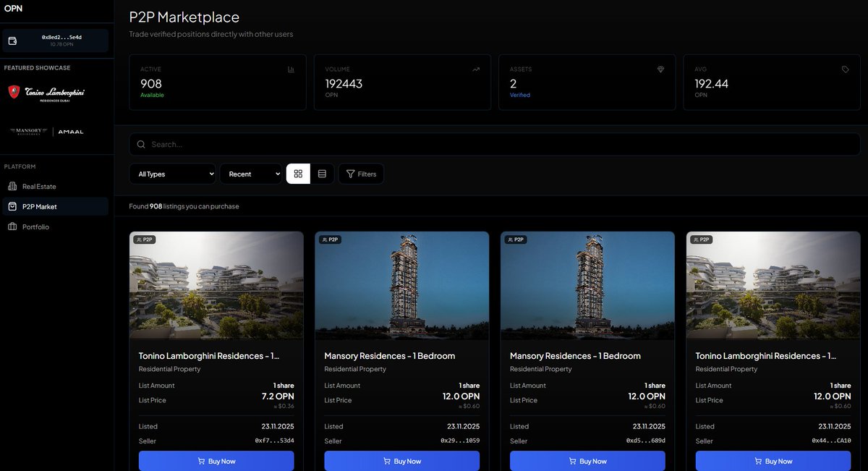The width and height of the screenshot is (868, 471).
Task: Click the 908 active listings value
Action: [x=151, y=84]
